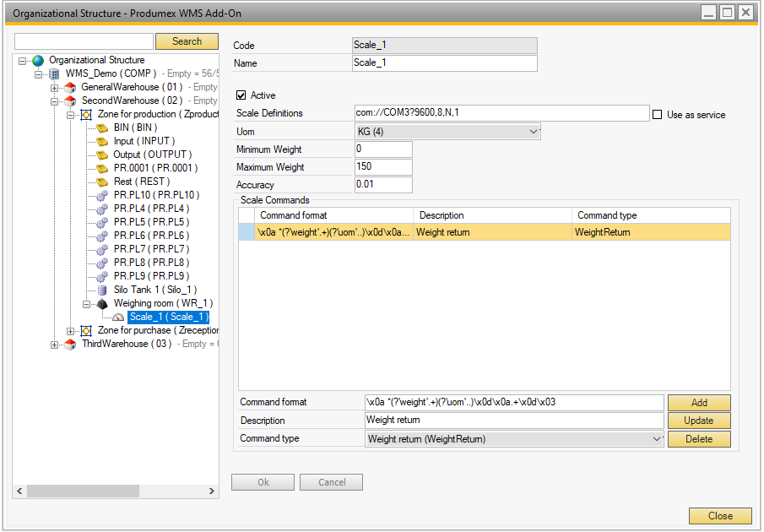
Task: Click the PR.PL10 production line gear icon
Action: coord(102,195)
